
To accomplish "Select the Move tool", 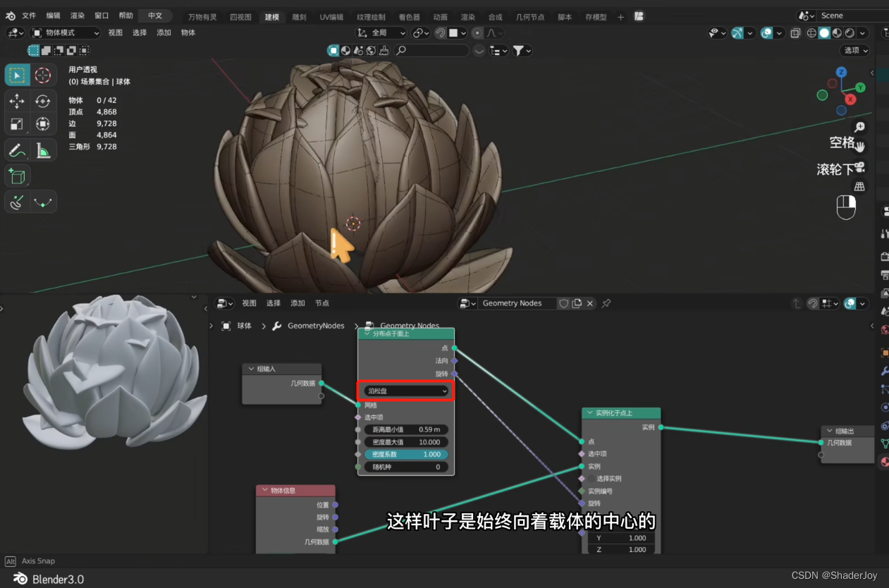I will point(17,99).
